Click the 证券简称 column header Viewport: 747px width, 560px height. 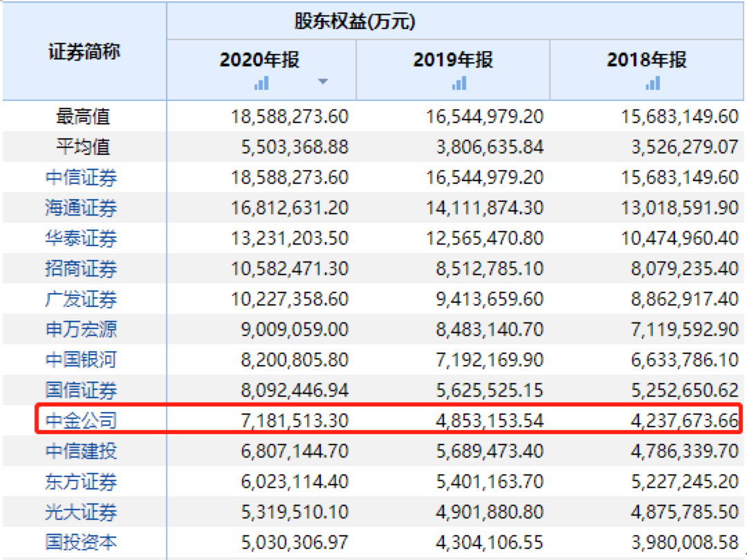(x=84, y=51)
